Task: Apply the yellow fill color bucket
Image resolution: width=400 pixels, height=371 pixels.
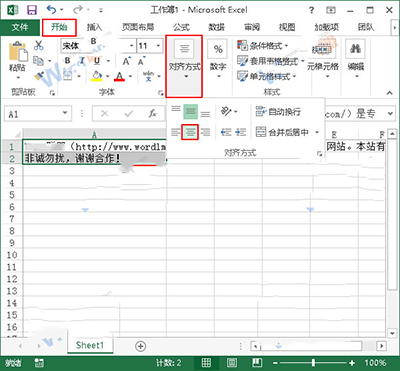Action: click(97, 76)
